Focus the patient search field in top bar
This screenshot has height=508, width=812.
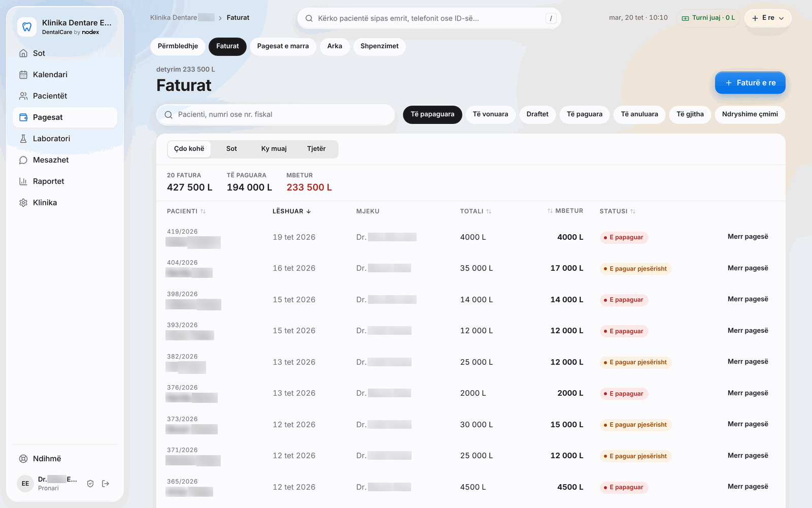point(429,18)
